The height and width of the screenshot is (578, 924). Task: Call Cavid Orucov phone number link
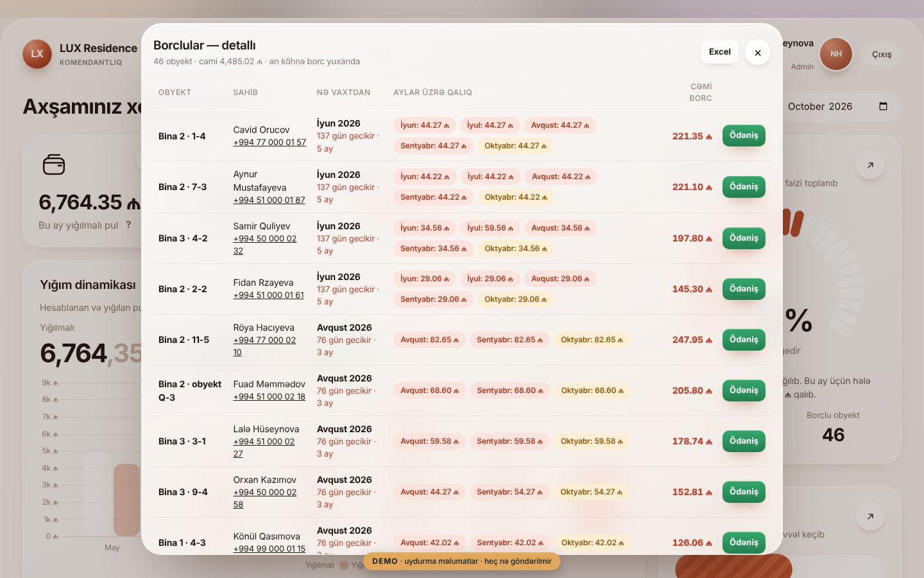point(269,142)
